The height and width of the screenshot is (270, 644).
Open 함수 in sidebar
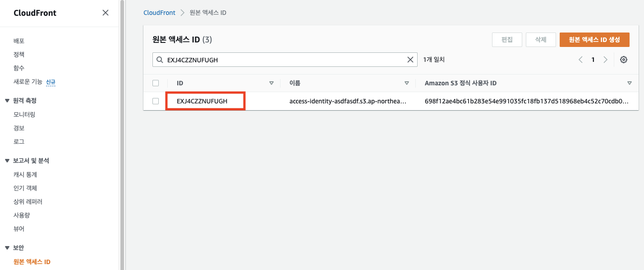tap(19, 68)
